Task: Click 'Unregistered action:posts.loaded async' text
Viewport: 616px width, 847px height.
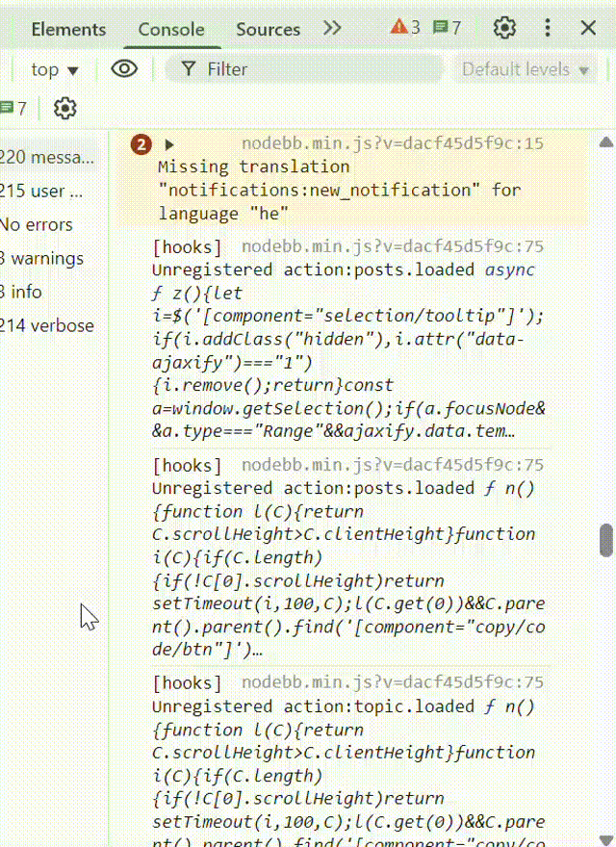Action: (x=343, y=269)
